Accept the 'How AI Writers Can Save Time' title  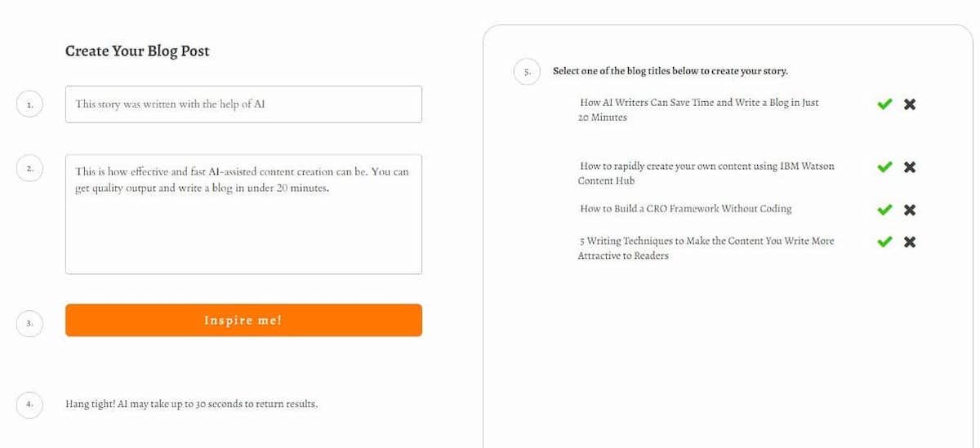(x=884, y=104)
